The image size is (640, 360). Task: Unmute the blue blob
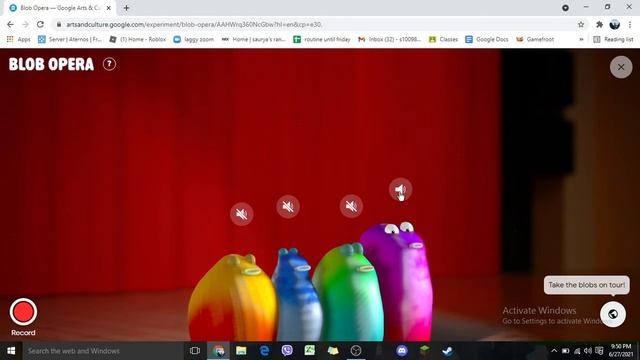(x=288, y=207)
